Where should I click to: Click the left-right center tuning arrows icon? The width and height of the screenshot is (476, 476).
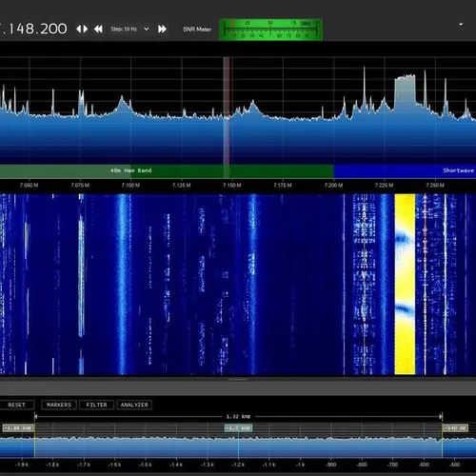click(82, 30)
